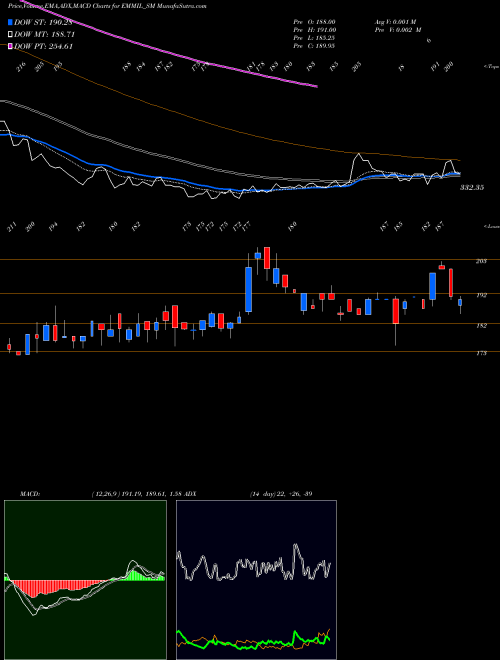The image size is (500, 660).
Task: Click the 'MACD:' panel heading
Action: click(x=30, y=493)
